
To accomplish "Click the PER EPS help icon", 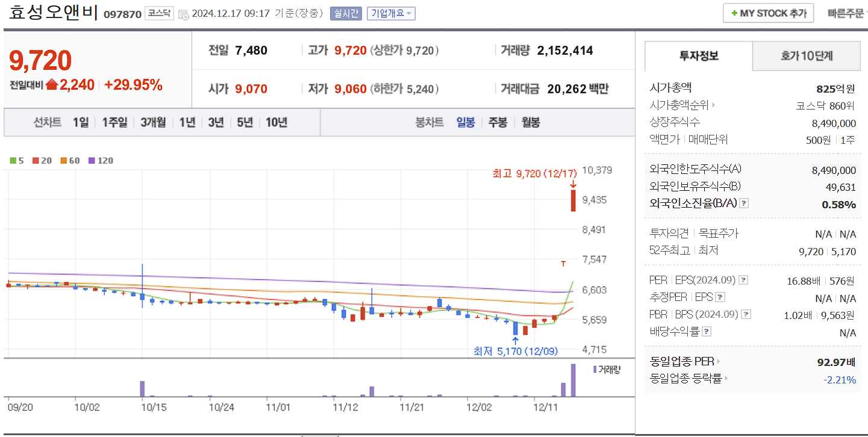I will [x=743, y=280].
